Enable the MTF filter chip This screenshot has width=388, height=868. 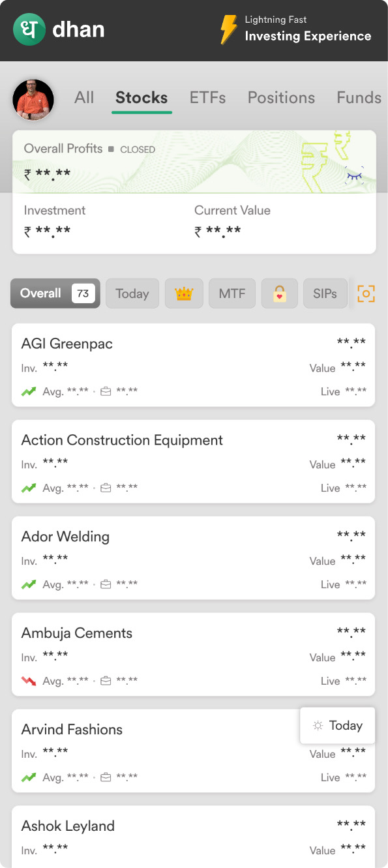232,293
